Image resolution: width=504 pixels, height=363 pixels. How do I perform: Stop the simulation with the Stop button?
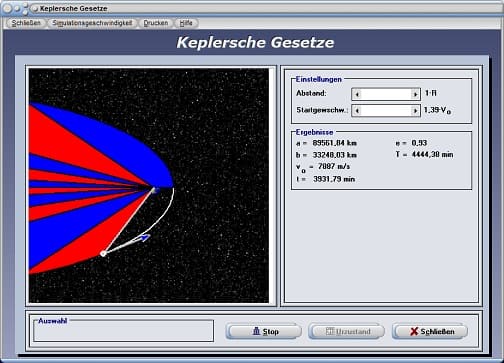click(264, 331)
